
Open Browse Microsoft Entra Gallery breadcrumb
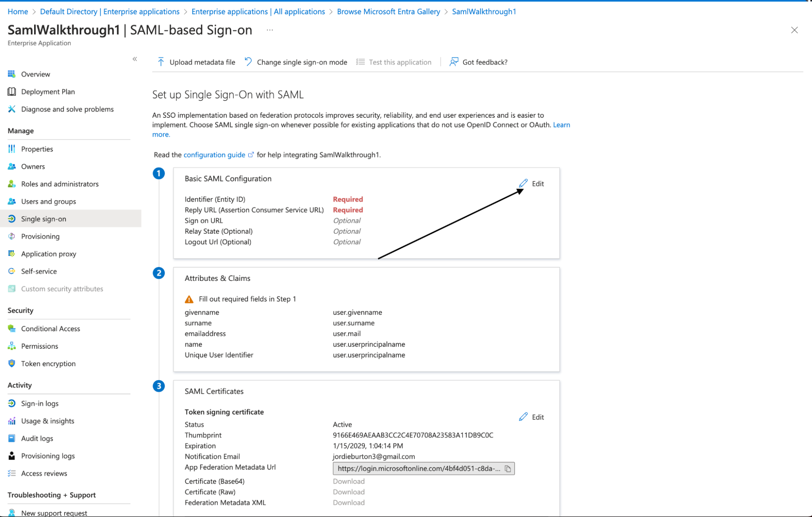pyautogui.click(x=388, y=11)
